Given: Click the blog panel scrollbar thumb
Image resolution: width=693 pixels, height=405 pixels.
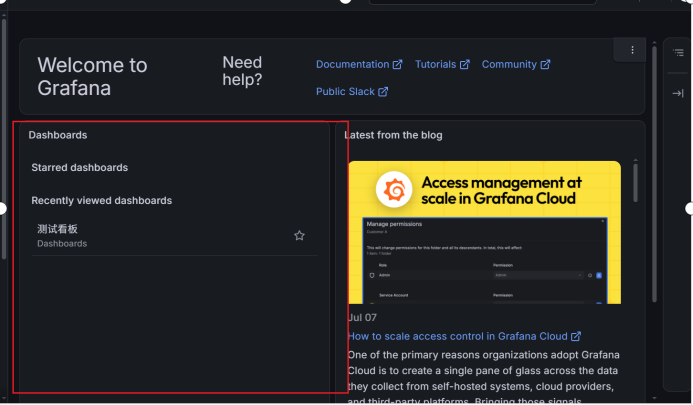Looking at the screenshot, I should coord(635,183).
